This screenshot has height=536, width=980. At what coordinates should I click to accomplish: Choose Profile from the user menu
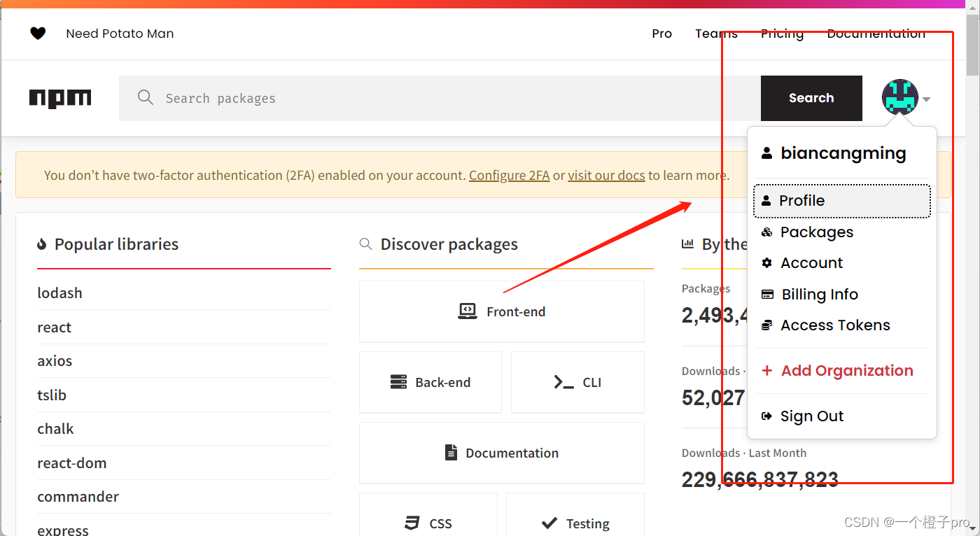842,201
